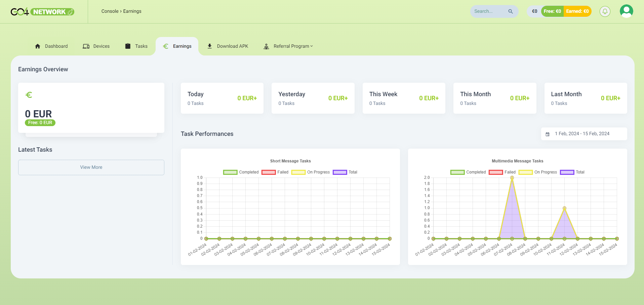Viewport: 644px width, 305px height.
Task: Click the Last Month earnings card
Action: point(586,98)
